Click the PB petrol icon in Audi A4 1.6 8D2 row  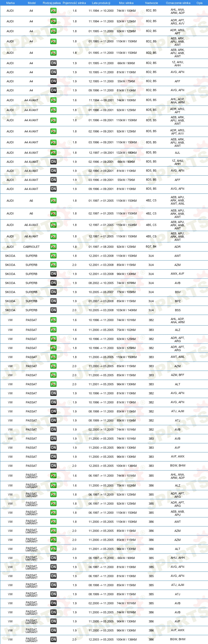tap(53, 11)
